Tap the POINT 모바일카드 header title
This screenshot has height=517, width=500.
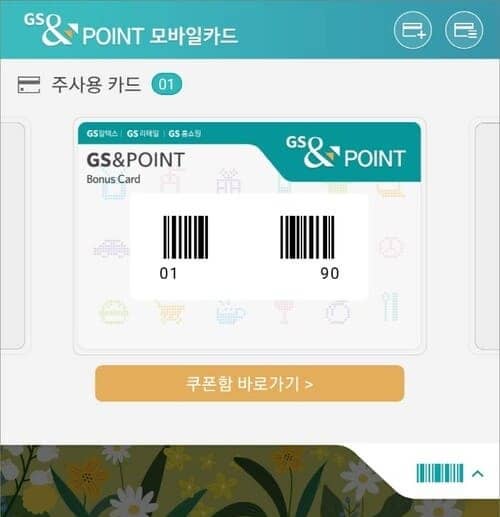[x=160, y=36]
